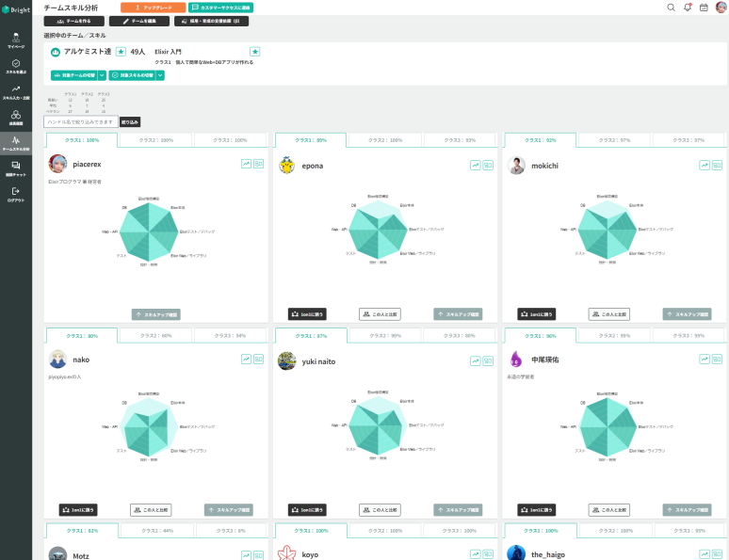729x560 pixels.
Task: Click スキルアップ確認 on piacerex card
Action: pyautogui.click(x=155, y=314)
